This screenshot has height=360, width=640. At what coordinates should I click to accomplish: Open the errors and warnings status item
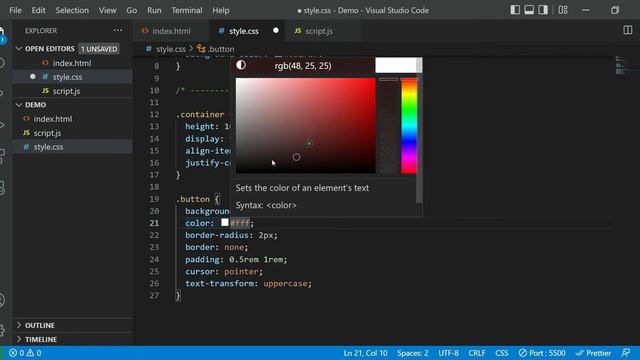click(x=25, y=353)
